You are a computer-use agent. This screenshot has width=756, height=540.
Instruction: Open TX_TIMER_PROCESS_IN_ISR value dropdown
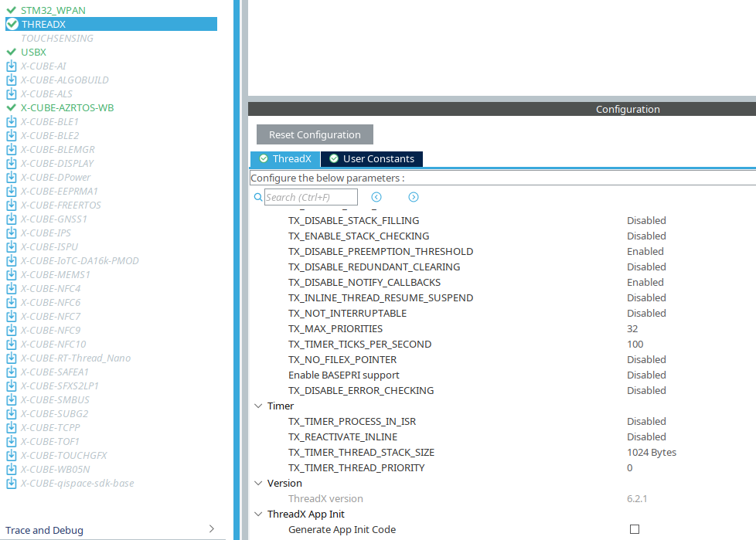646,422
